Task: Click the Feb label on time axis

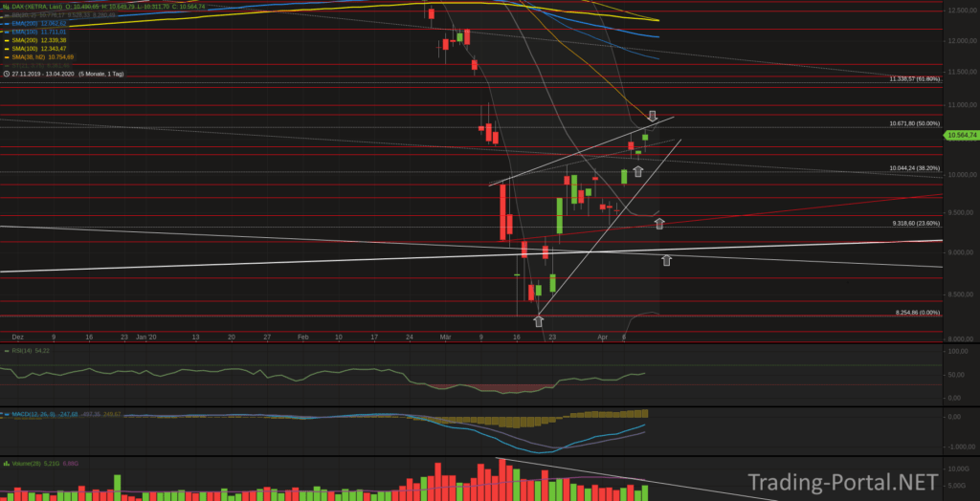Action: coord(302,338)
